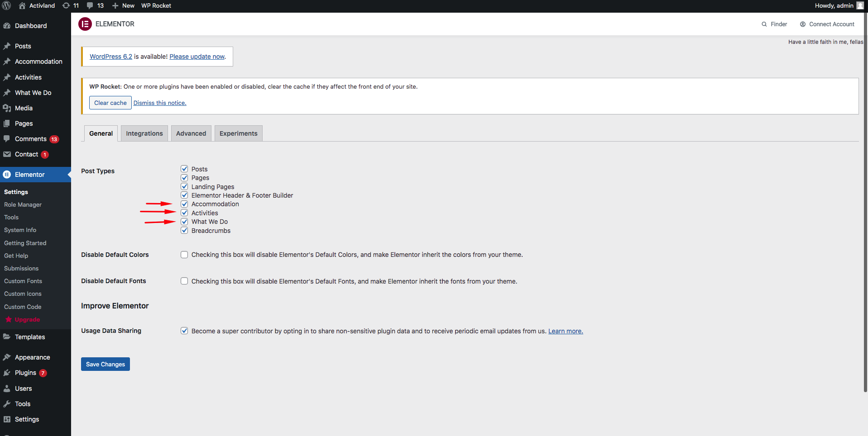
Task: Click the Learn more link
Action: pyautogui.click(x=566, y=331)
